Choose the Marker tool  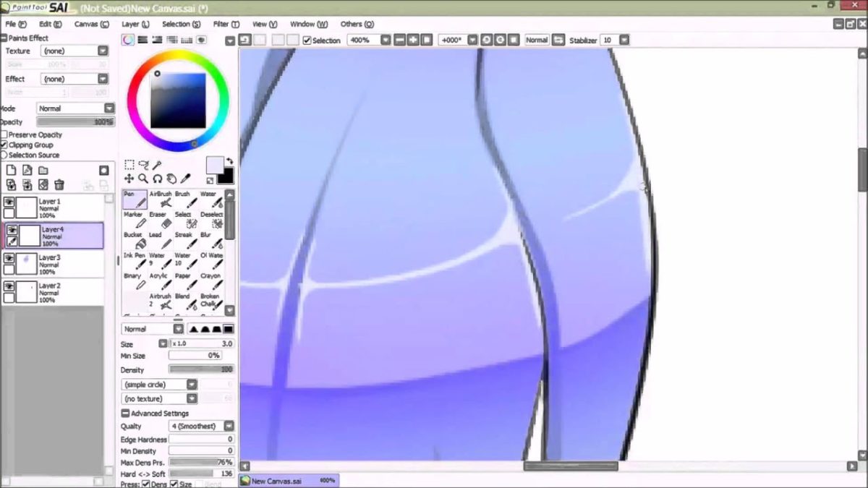pos(133,221)
